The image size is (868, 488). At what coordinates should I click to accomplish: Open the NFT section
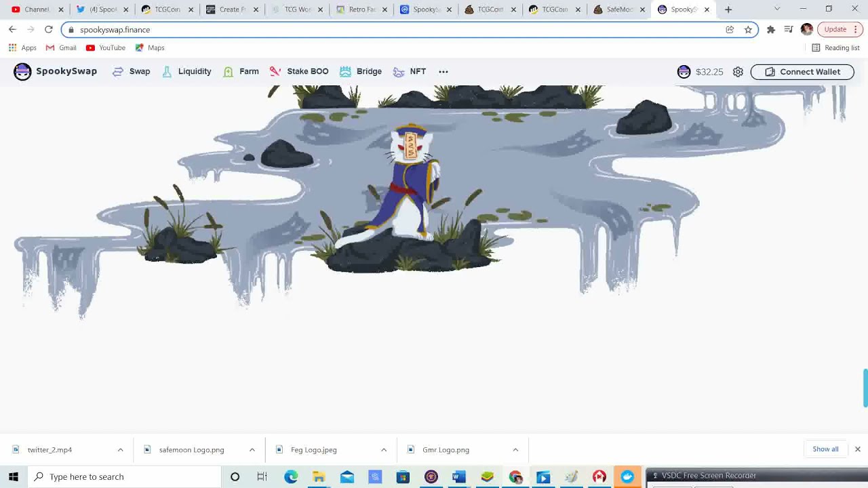point(410,72)
